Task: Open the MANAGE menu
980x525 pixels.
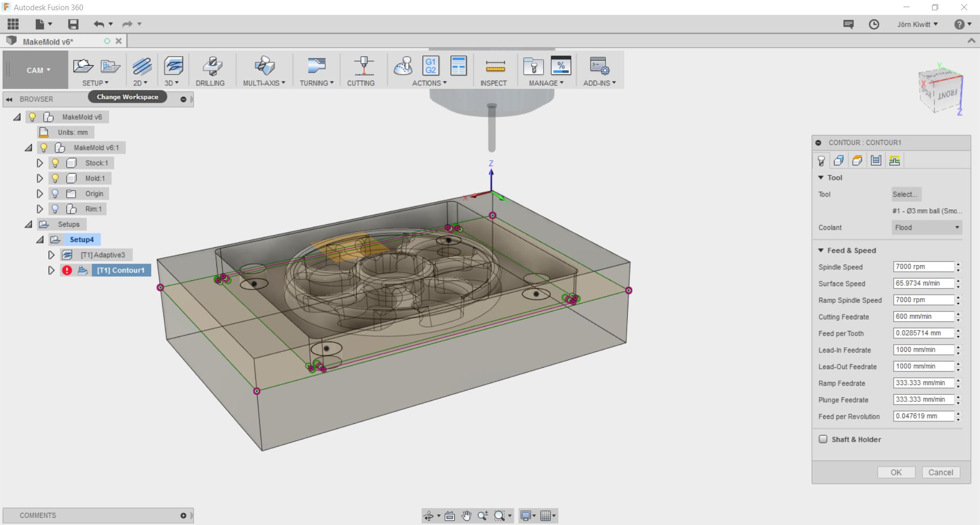Action: pos(546,83)
